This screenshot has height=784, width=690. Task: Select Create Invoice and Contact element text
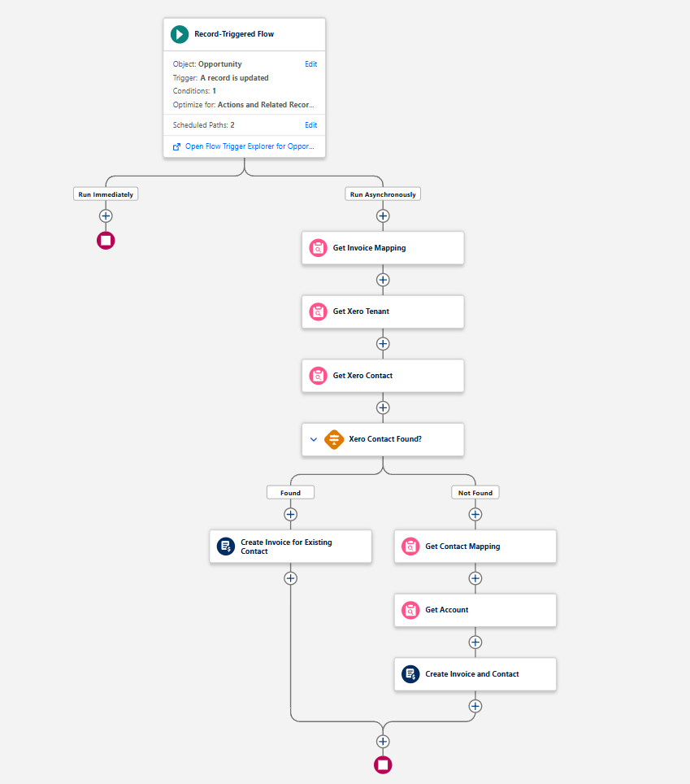click(472, 674)
